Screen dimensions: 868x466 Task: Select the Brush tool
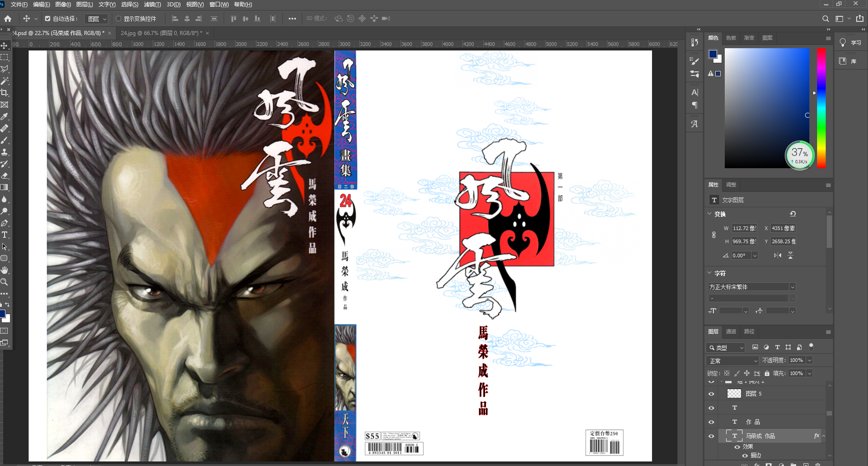(5, 140)
